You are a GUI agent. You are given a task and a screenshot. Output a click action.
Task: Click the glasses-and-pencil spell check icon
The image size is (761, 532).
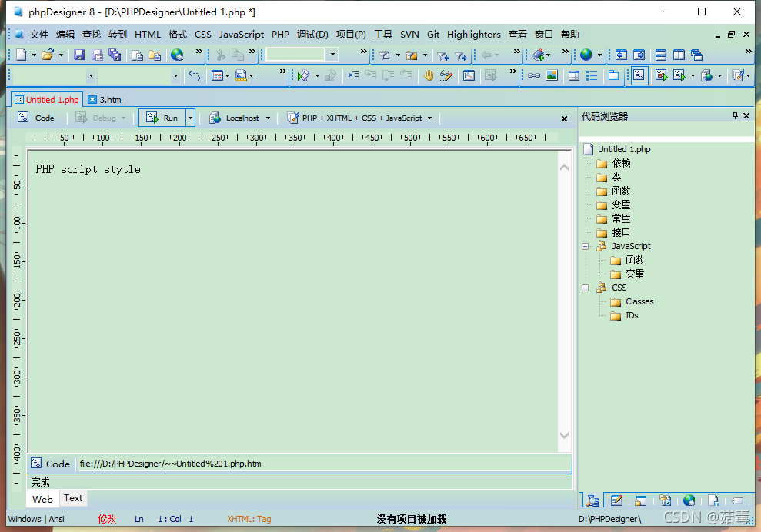click(446, 75)
